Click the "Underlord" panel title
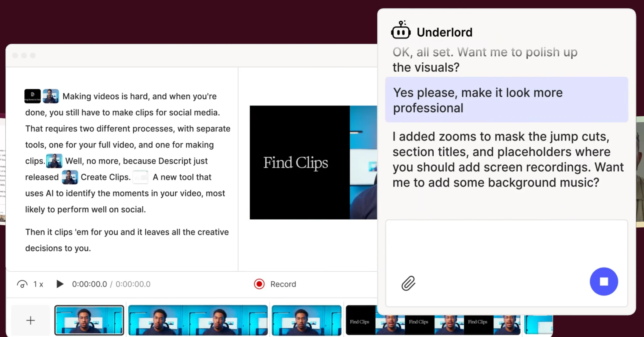The height and width of the screenshot is (337, 644). (x=444, y=32)
